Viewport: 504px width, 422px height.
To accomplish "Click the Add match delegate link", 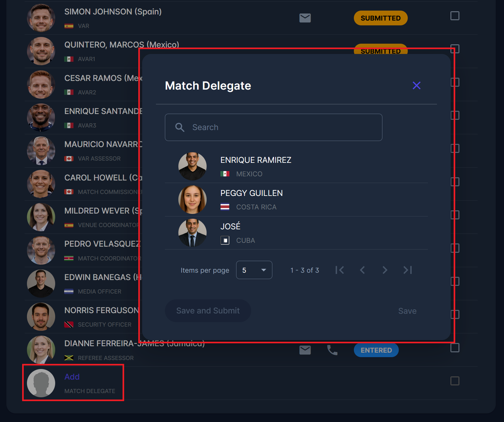I will pyautogui.click(x=72, y=377).
